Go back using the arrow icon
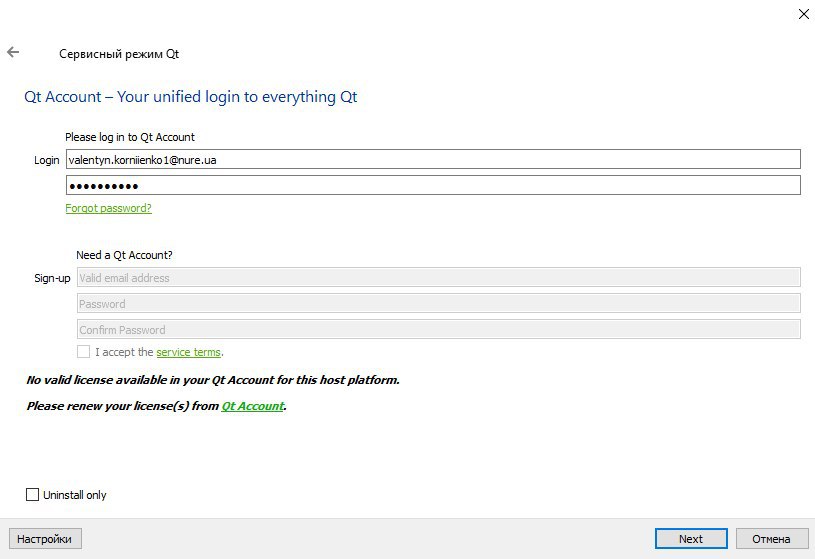 [x=13, y=52]
